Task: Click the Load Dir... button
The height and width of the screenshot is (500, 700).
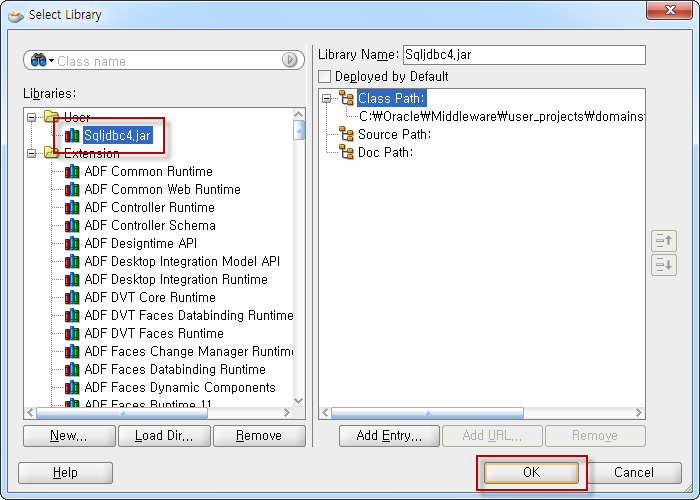Action: pos(164,436)
